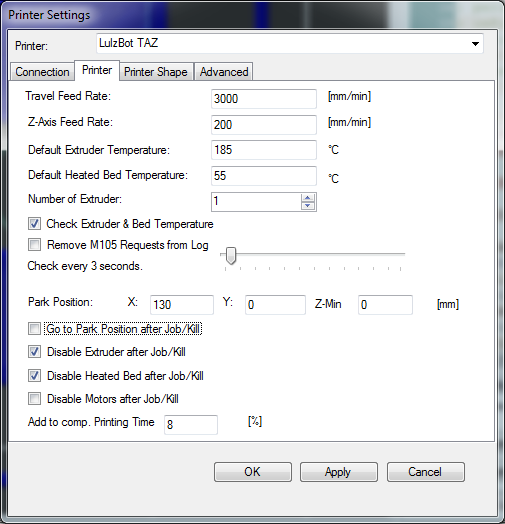Image resolution: width=505 pixels, height=524 pixels.
Task: Confirm settings with the OK button
Action: (x=253, y=472)
